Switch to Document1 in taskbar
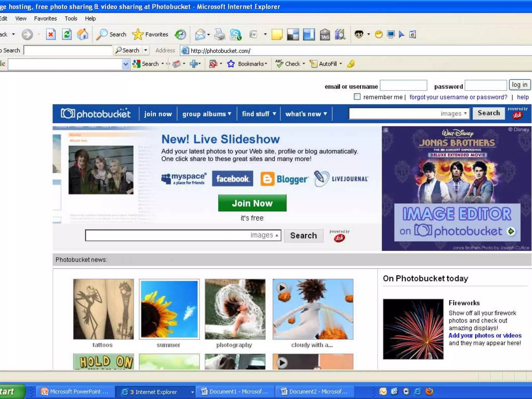Image resolution: width=532 pixels, height=399 pixels. [235, 391]
